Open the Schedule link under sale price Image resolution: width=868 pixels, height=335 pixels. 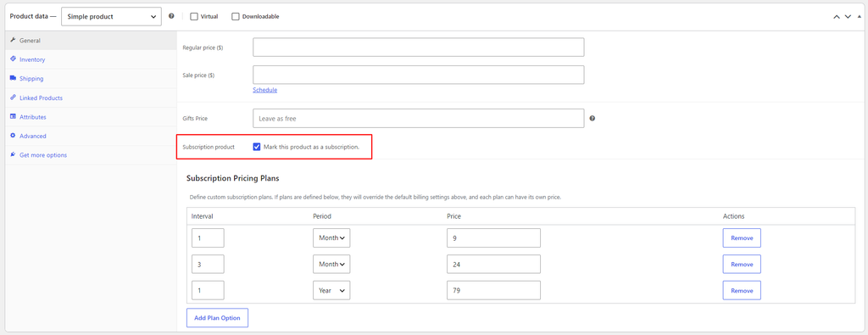tap(265, 90)
